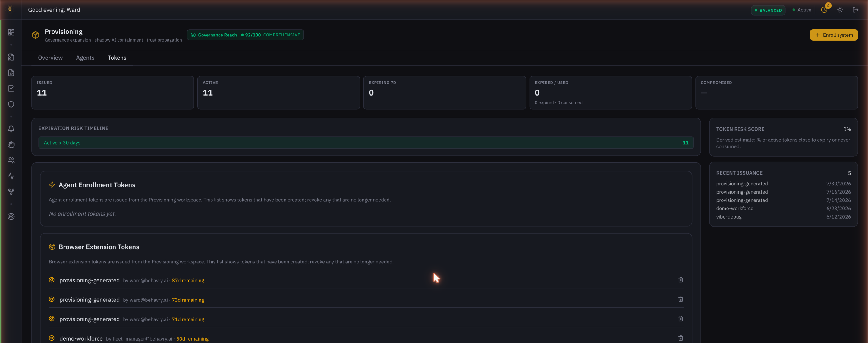Click the BALANCED mode badge
This screenshot has height=343, width=868.
click(x=768, y=10)
